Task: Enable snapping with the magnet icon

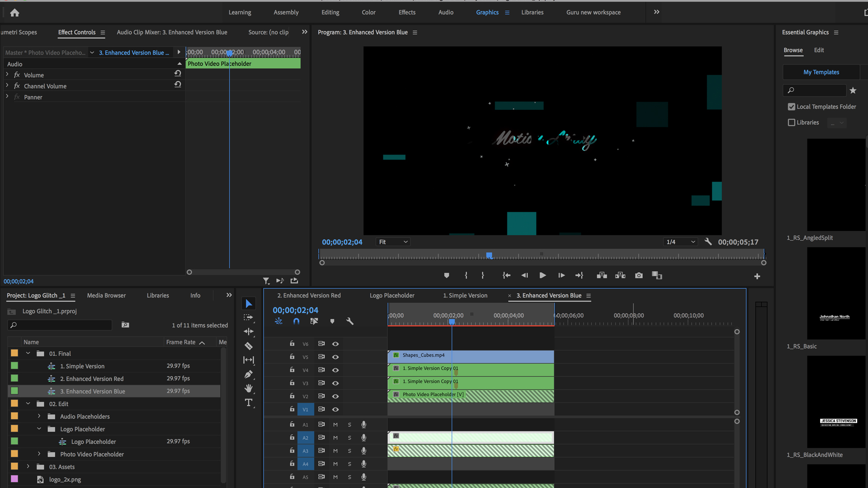Action: coord(297,321)
